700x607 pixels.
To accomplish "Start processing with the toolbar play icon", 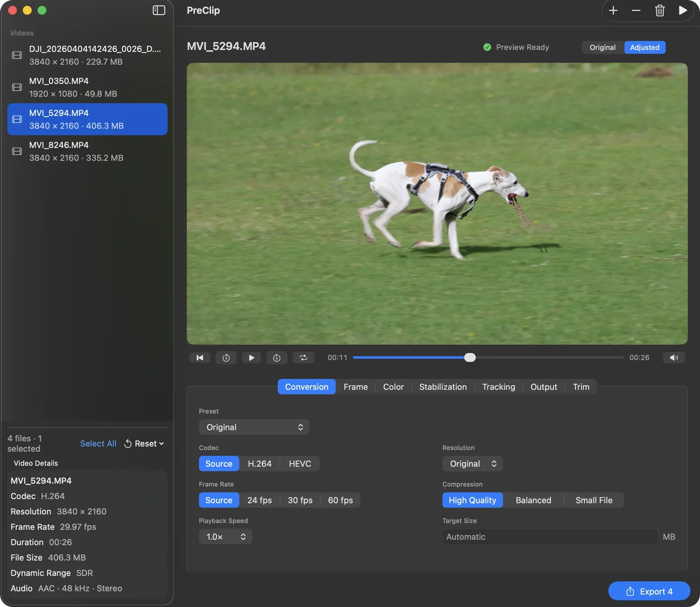I will coord(682,10).
